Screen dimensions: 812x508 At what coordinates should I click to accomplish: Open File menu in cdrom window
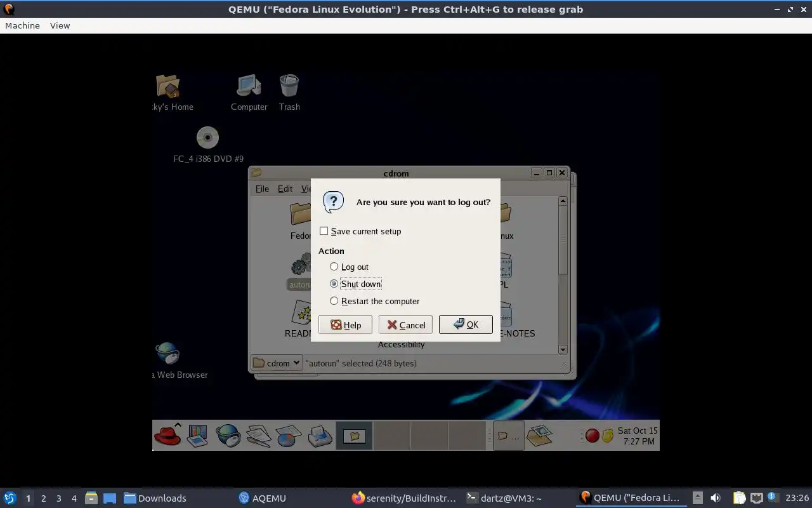click(x=262, y=189)
